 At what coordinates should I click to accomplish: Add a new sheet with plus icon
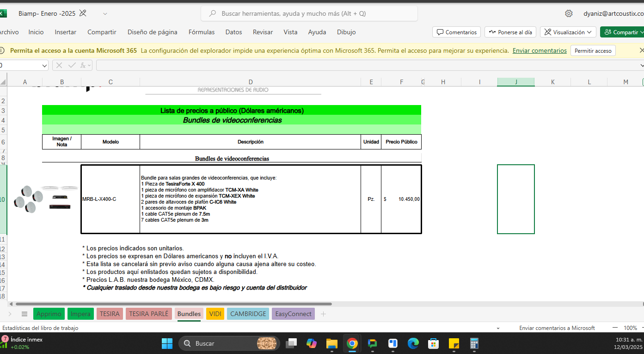(323, 314)
